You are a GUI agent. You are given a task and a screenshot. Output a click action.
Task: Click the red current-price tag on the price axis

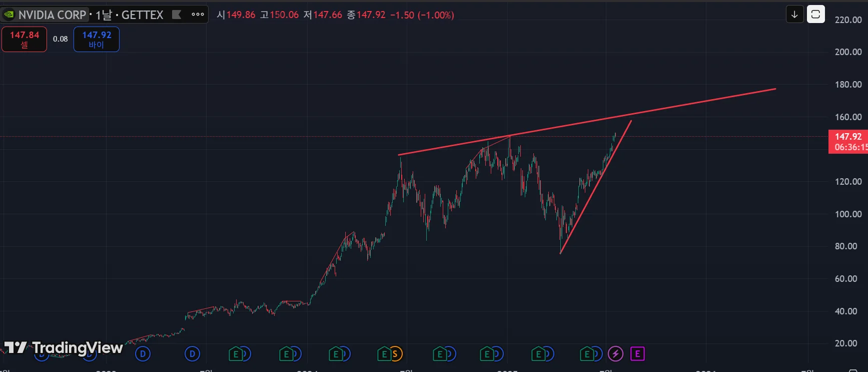pyautogui.click(x=848, y=142)
